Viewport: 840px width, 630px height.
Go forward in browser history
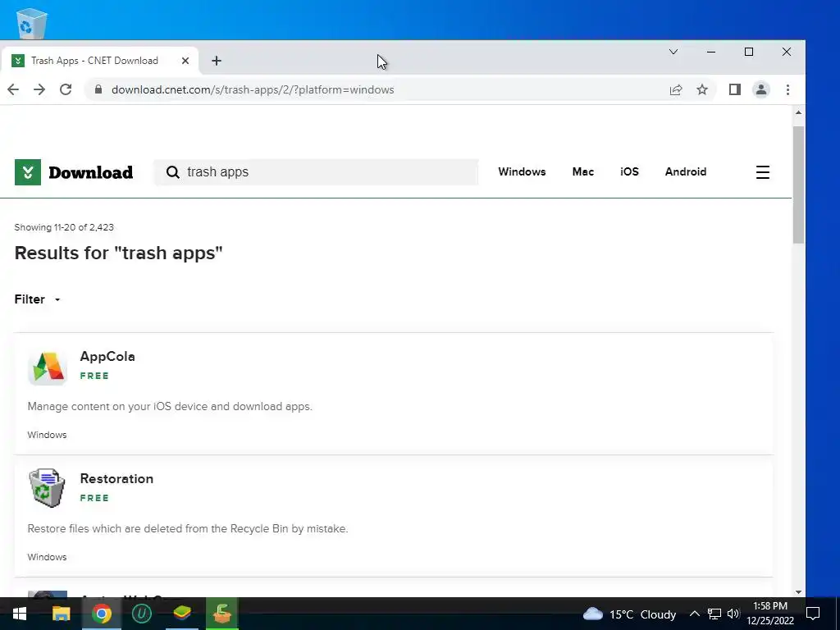click(39, 89)
